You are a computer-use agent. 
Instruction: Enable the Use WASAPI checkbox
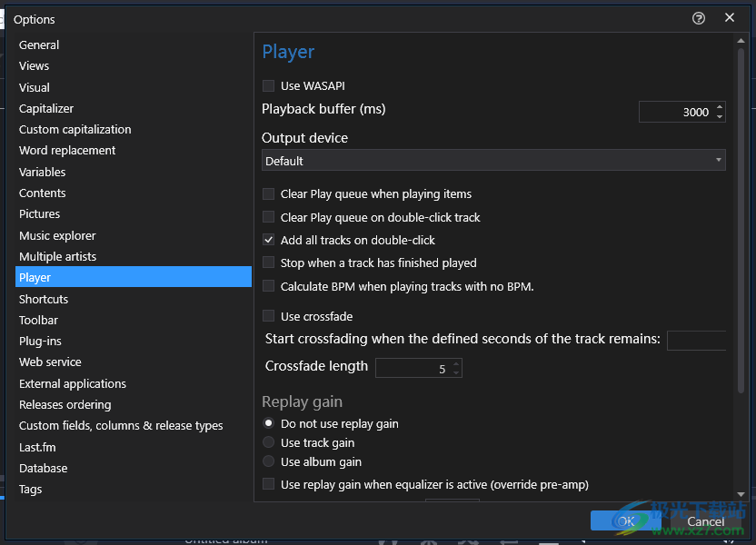click(x=268, y=86)
